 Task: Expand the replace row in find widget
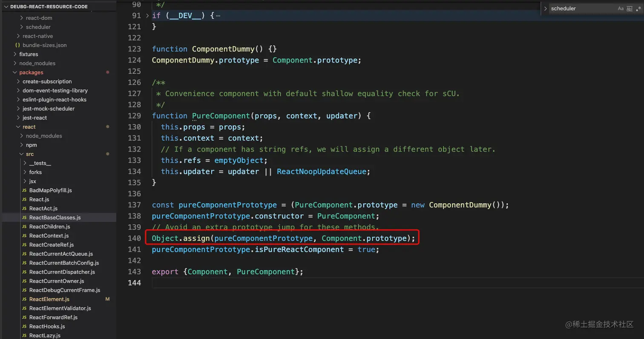click(545, 9)
